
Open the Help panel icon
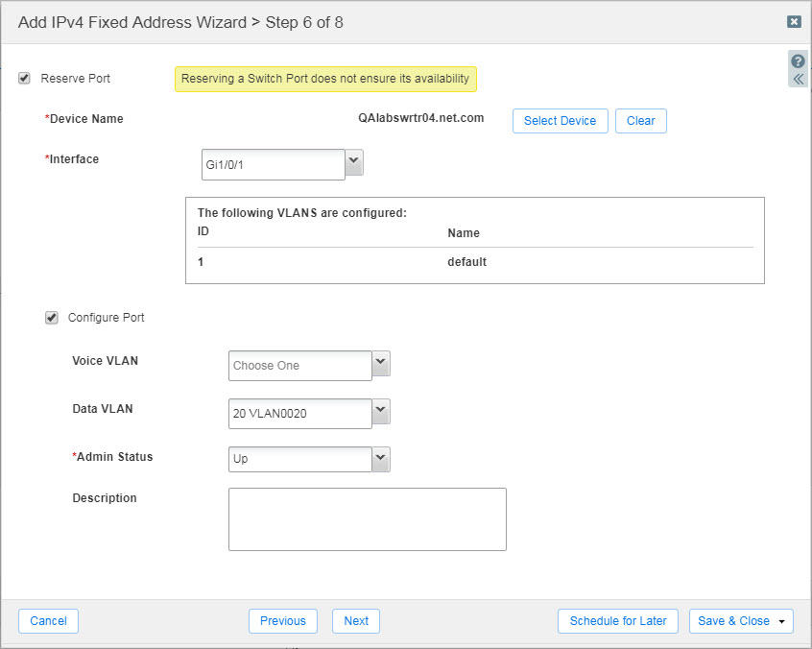798,62
